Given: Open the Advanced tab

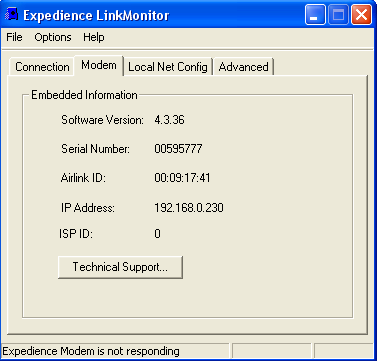Looking at the screenshot, I should [x=243, y=67].
